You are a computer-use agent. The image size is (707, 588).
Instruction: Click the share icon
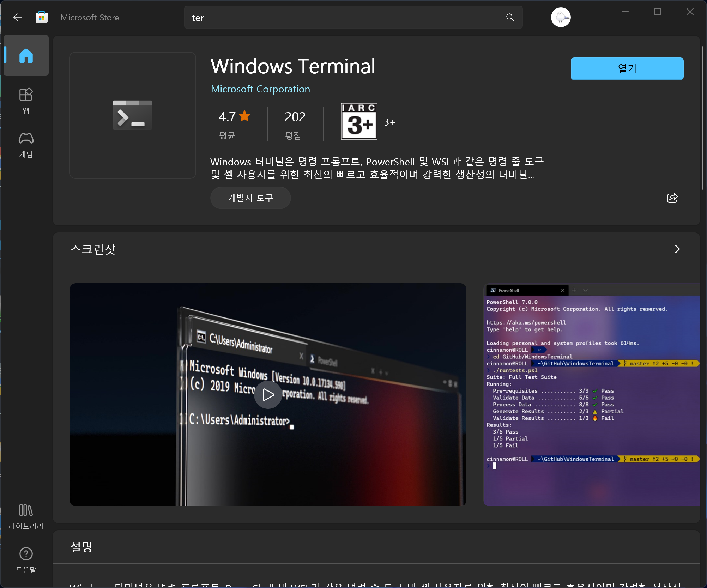pyautogui.click(x=672, y=198)
